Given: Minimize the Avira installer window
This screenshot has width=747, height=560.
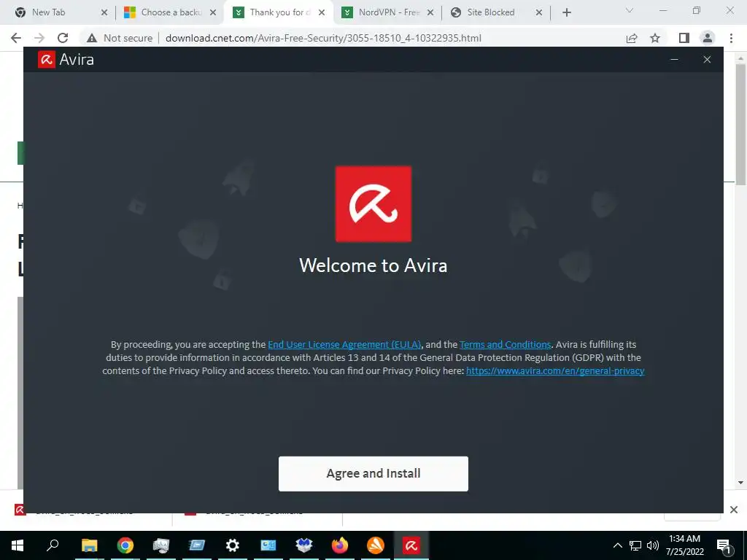Looking at the screenshot, I should [674, 60].
